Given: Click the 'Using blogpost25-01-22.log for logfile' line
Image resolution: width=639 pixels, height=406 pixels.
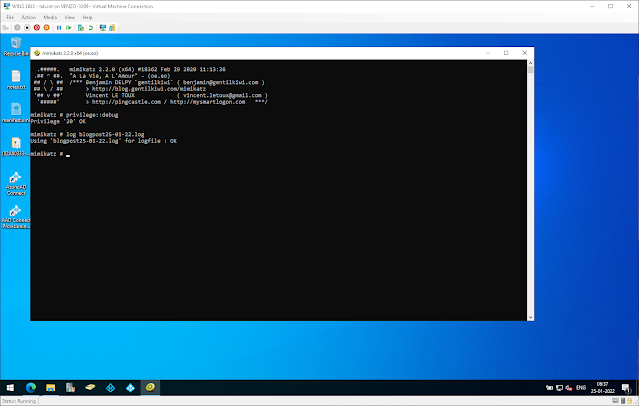Looking at the screenshot, I should pyautogui.click(x=104, y=141).
